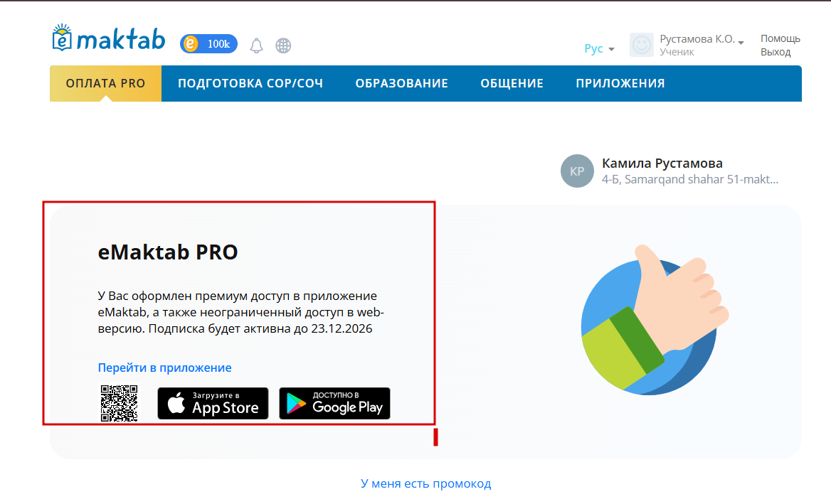831x504 pixels.
Task: Expand the Рус language dropdown
Action: [599, 49]
